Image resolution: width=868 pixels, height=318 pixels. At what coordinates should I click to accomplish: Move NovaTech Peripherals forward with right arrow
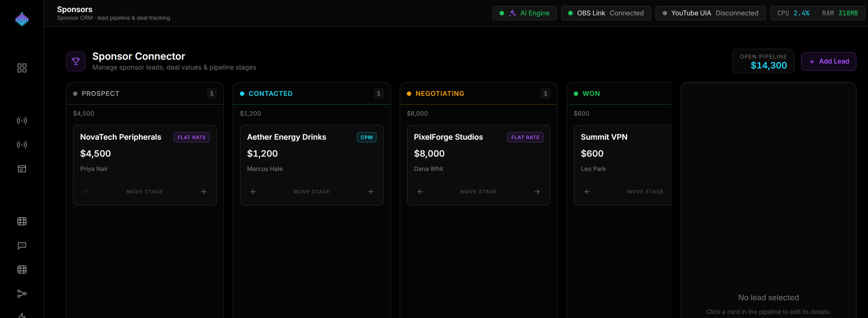point(203,192)
